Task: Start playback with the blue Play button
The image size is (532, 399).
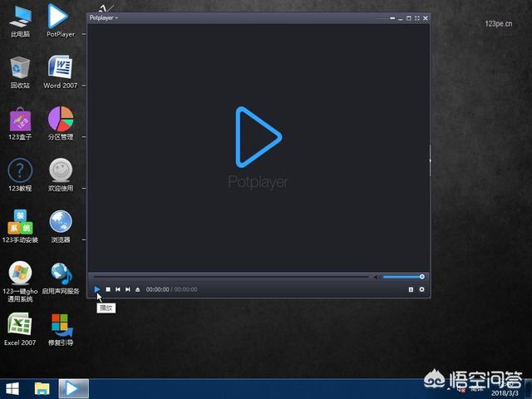Action: (x=97, y=289)
